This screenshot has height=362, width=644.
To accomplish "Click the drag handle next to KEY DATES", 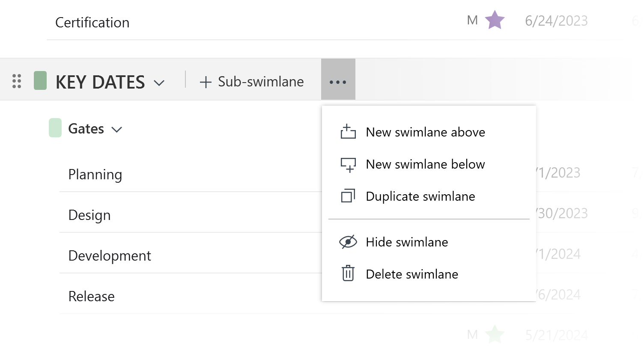I will tap(17, 81).
